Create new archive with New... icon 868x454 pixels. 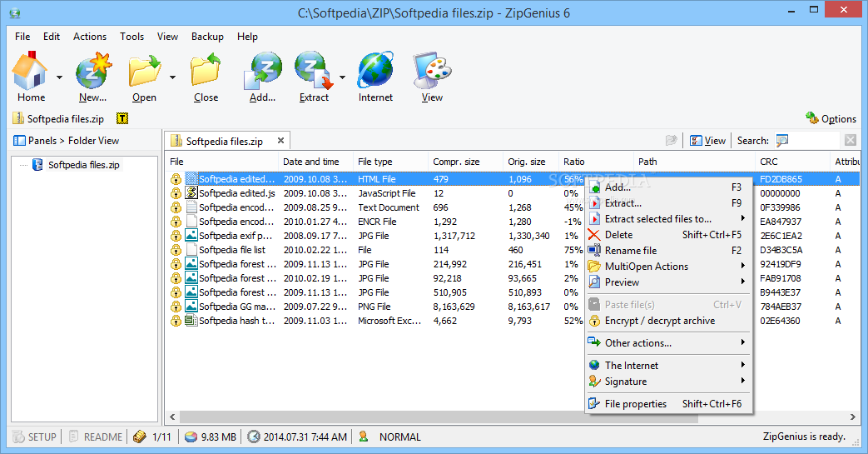point(93,71)
